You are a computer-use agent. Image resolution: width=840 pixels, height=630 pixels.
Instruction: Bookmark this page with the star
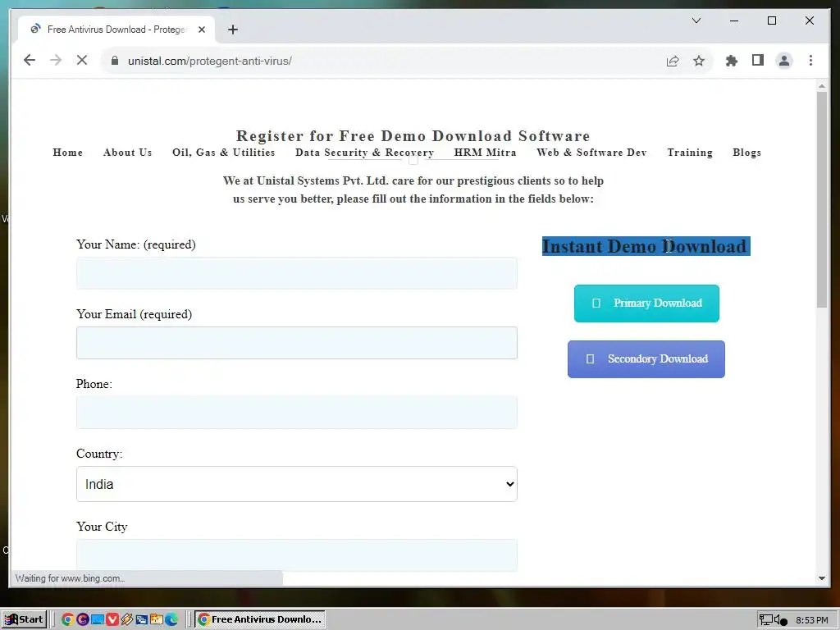[699, 61]
